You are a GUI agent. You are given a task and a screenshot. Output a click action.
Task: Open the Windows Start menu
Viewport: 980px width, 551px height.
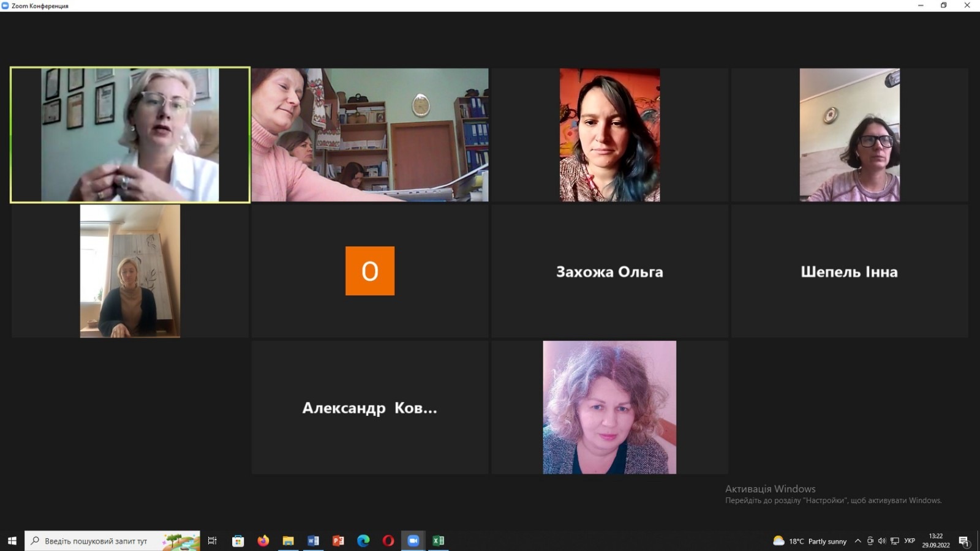click(x=12, y=541)
